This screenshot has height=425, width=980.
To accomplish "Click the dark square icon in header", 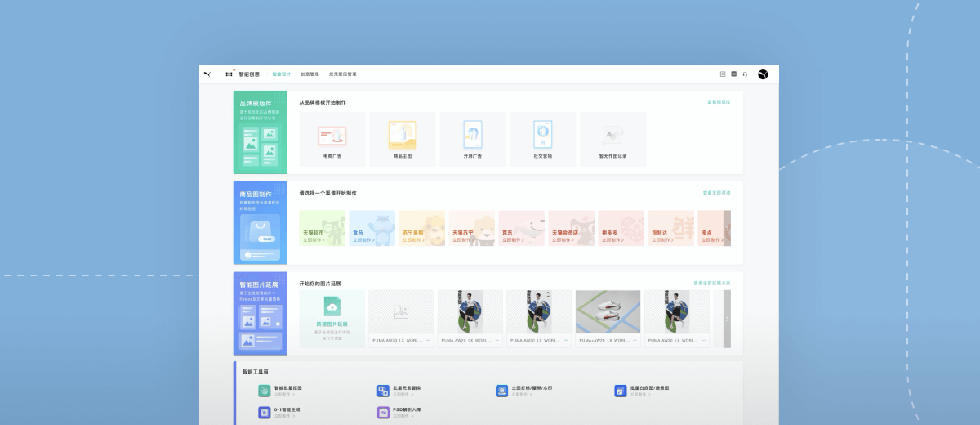I will [733, 74].
